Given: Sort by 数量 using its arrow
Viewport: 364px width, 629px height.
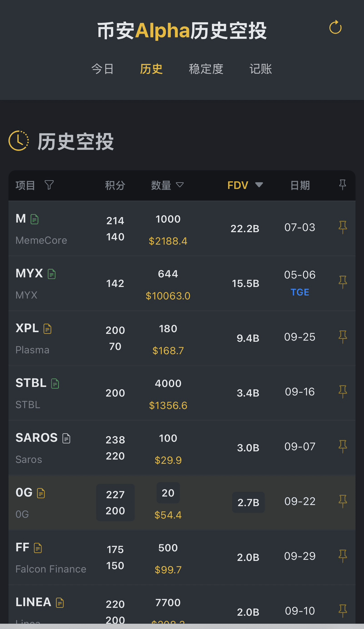Looking at the screenshot, I should click(179, 185).
